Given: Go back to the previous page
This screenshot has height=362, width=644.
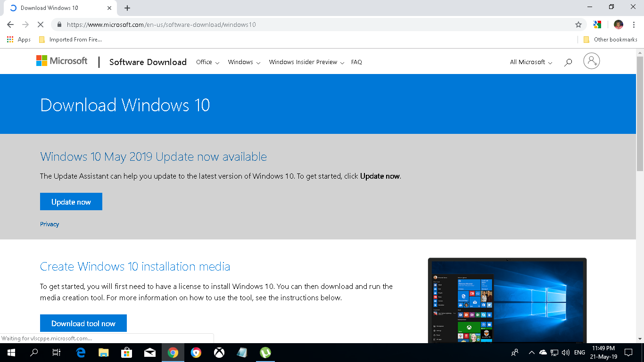Looking at the screenshot, I should [10, 25].
